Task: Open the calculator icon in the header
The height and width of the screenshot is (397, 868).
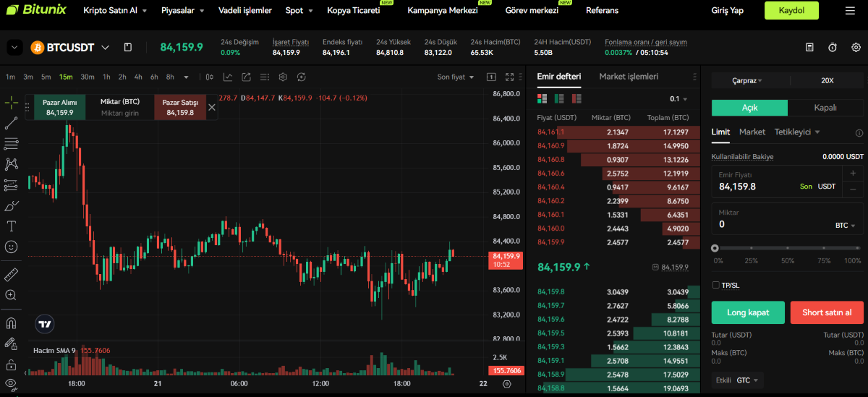Action: coord(810,47)
